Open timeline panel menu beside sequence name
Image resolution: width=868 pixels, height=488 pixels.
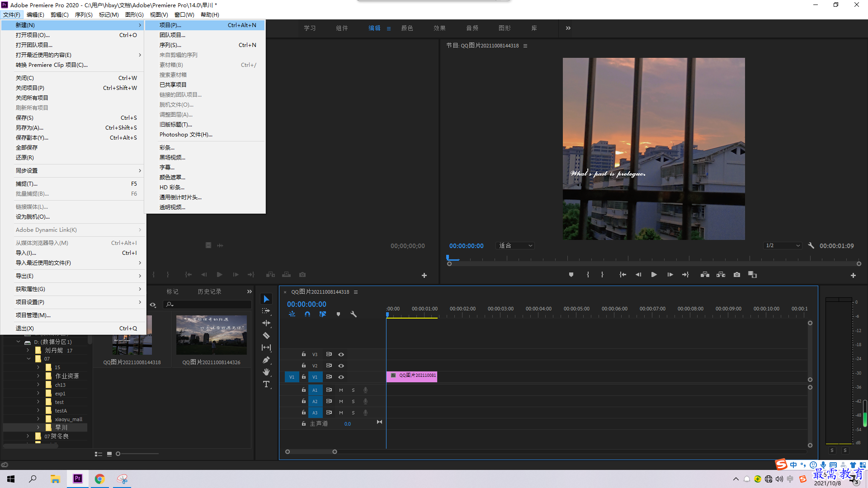(x=356, y=292)
